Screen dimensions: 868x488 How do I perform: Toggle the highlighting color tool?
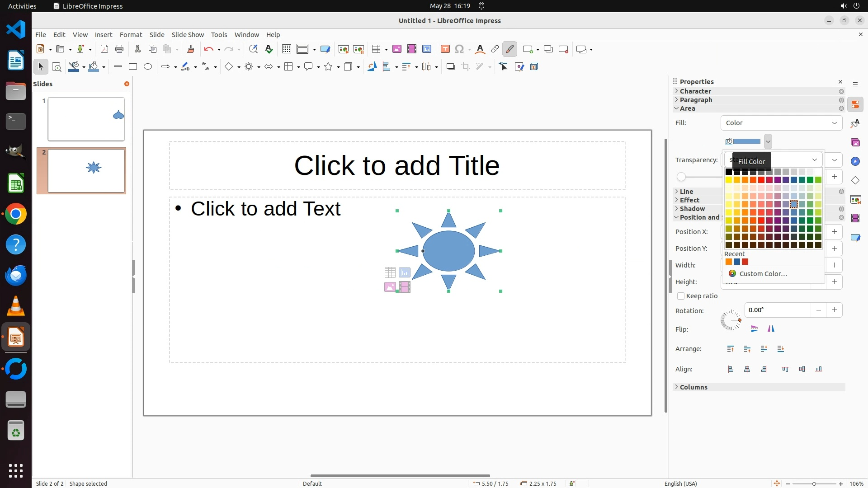(x=510, y=49)
